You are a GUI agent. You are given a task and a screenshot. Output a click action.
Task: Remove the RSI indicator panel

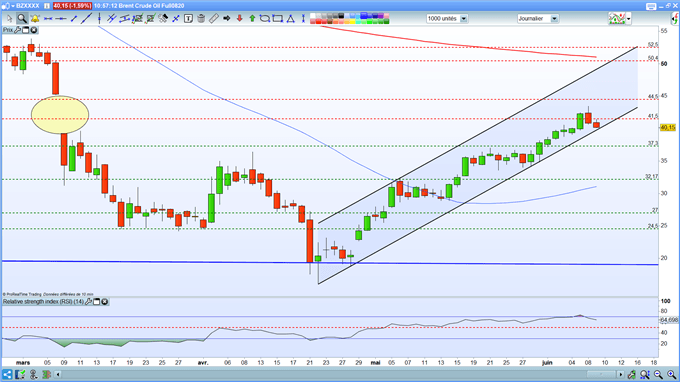[105, 301]
